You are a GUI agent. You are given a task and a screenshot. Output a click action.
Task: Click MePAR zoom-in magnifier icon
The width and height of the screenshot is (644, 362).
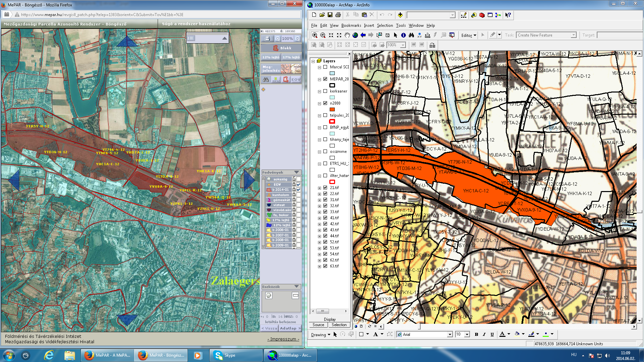click(278, 39)
